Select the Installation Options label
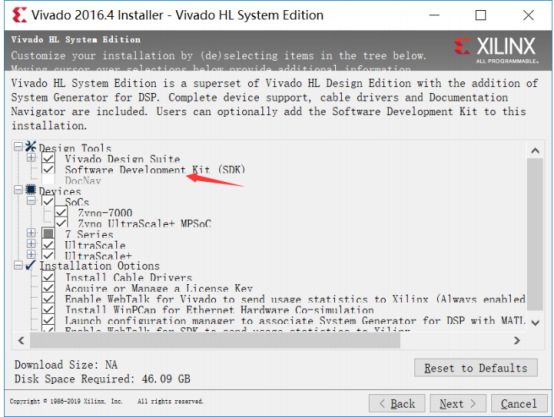The image size is (554, 417). click(99, 266)
